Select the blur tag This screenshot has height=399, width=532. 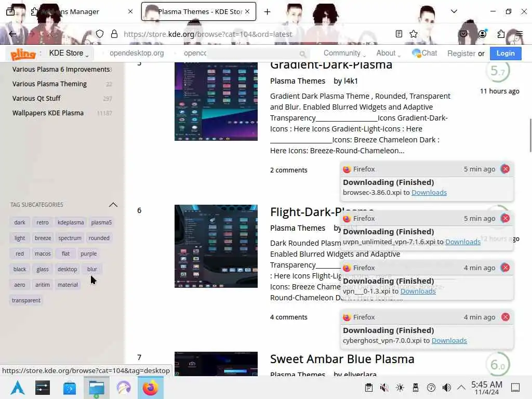(x=92, y=269)
